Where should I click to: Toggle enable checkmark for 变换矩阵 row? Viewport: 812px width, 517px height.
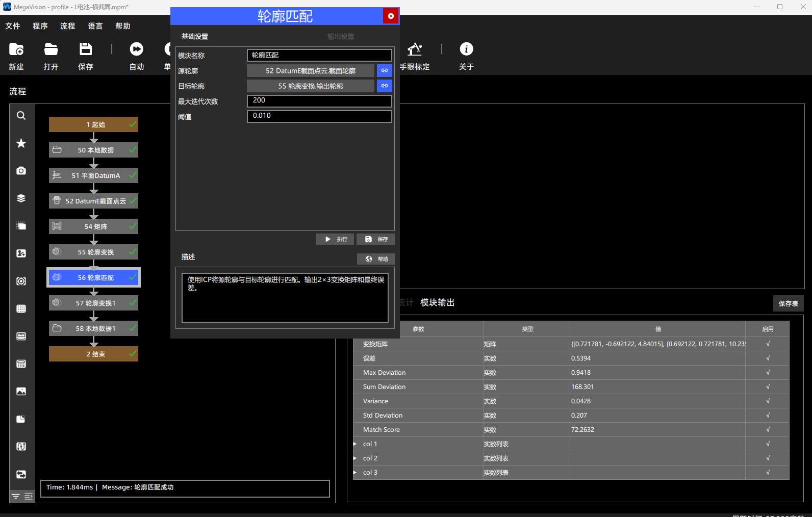(768, 344)
